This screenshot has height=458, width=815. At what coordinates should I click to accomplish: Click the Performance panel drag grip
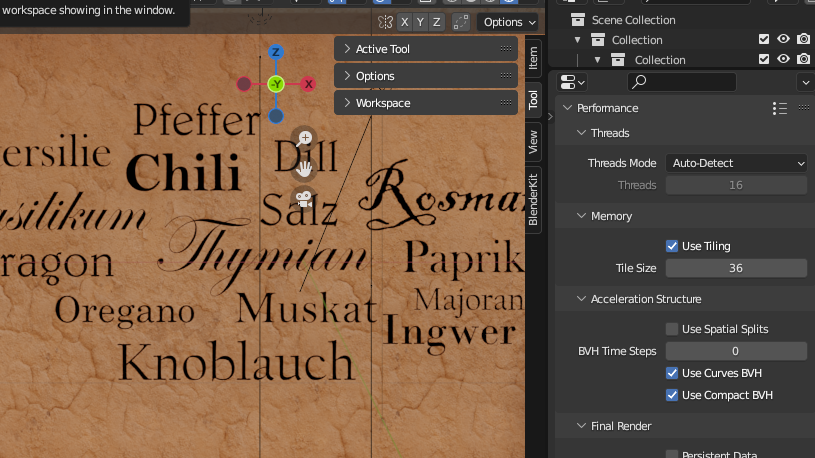tap(804, 108)
